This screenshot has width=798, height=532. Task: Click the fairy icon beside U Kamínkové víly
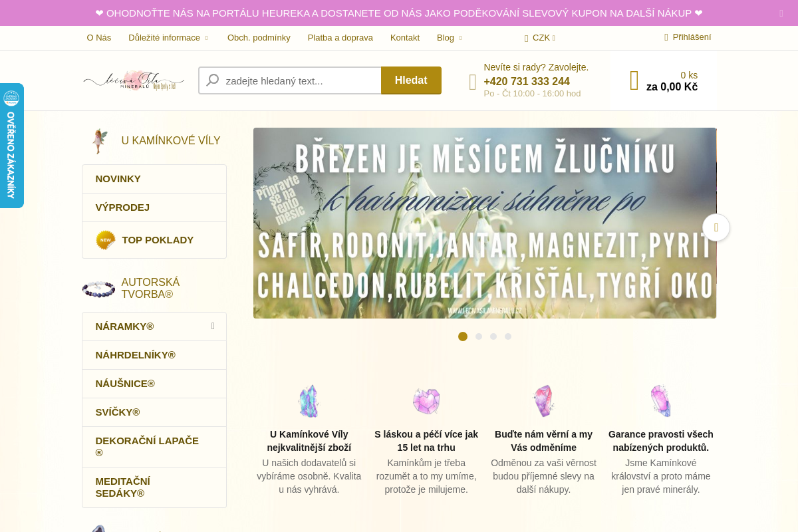98,140
